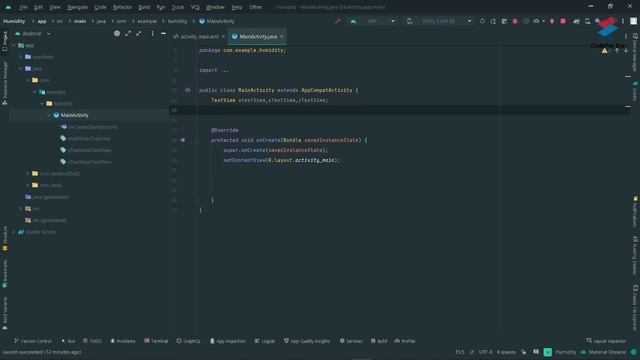
Task: Click the Profile app icon
Action: [x=536, y=21]
